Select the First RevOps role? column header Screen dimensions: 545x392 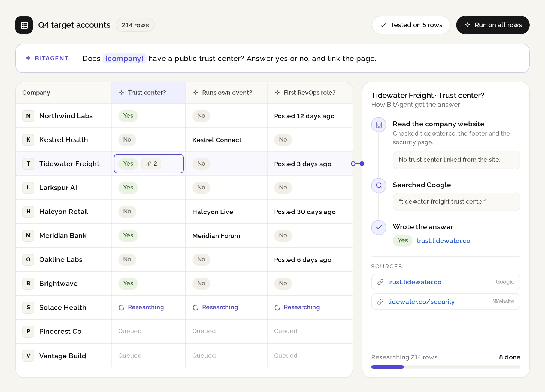pos(310,93)
